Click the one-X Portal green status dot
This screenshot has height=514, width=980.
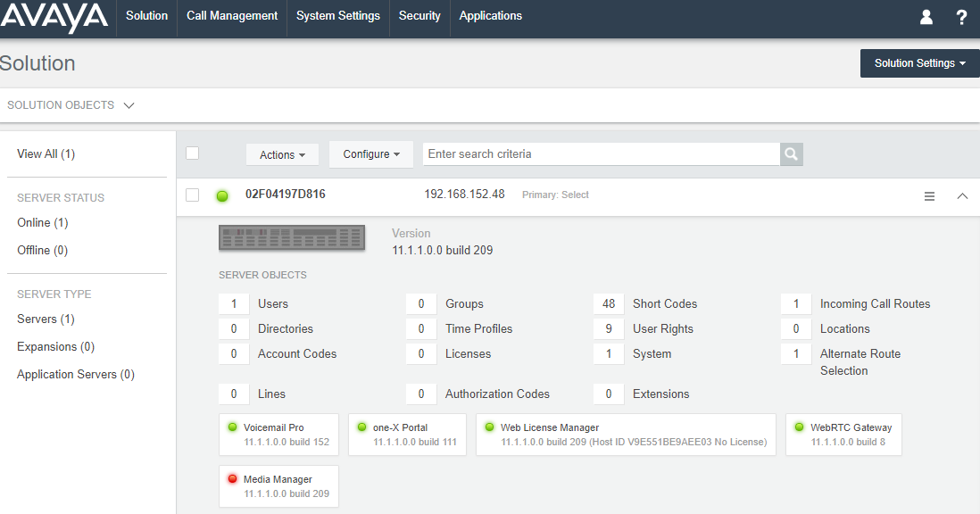coord(361,427)
